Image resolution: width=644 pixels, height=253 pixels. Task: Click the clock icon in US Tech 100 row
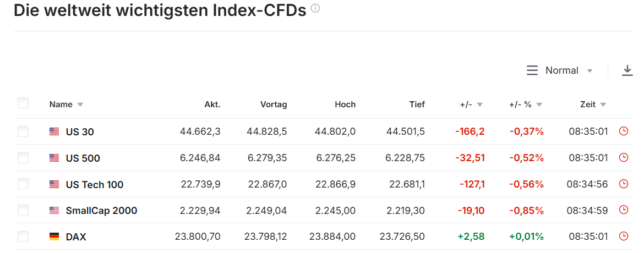(624, 184)
